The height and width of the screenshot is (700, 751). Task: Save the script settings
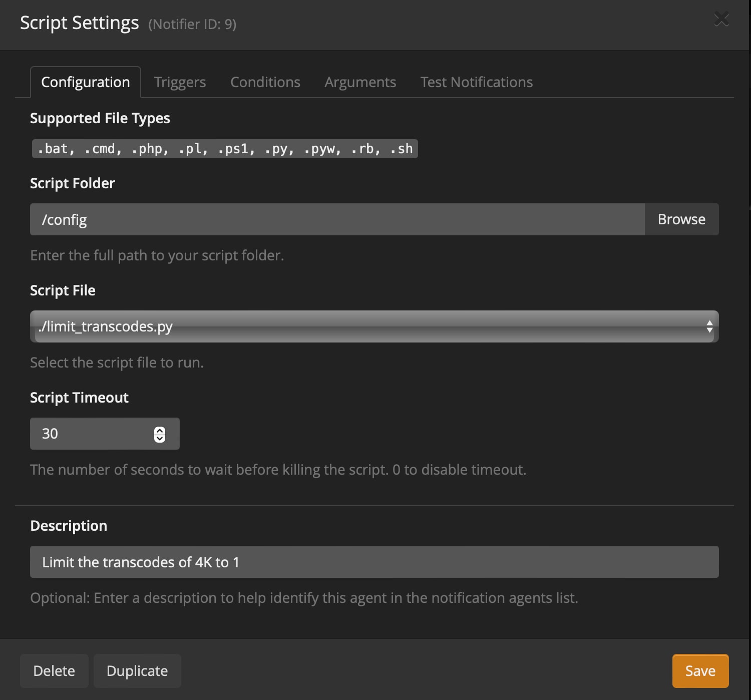(x=700, y=671)
